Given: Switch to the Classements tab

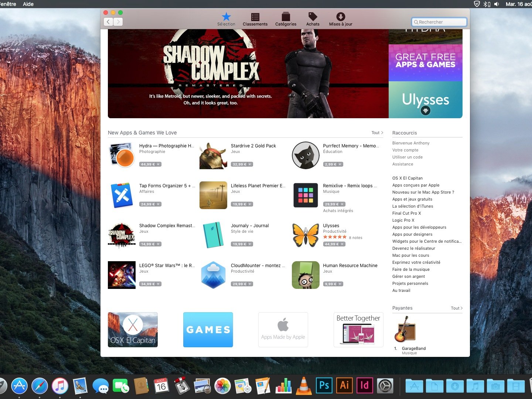Looking at the screenshot, I should 255,19.
